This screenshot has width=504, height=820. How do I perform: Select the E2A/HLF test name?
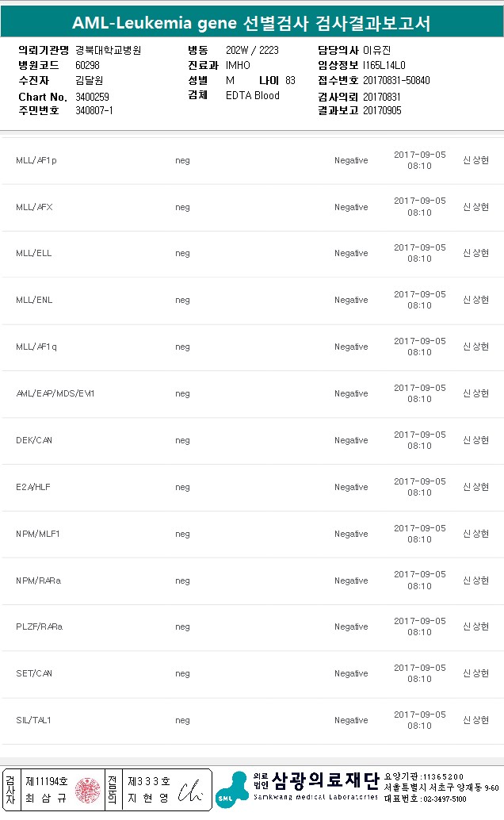34,487
